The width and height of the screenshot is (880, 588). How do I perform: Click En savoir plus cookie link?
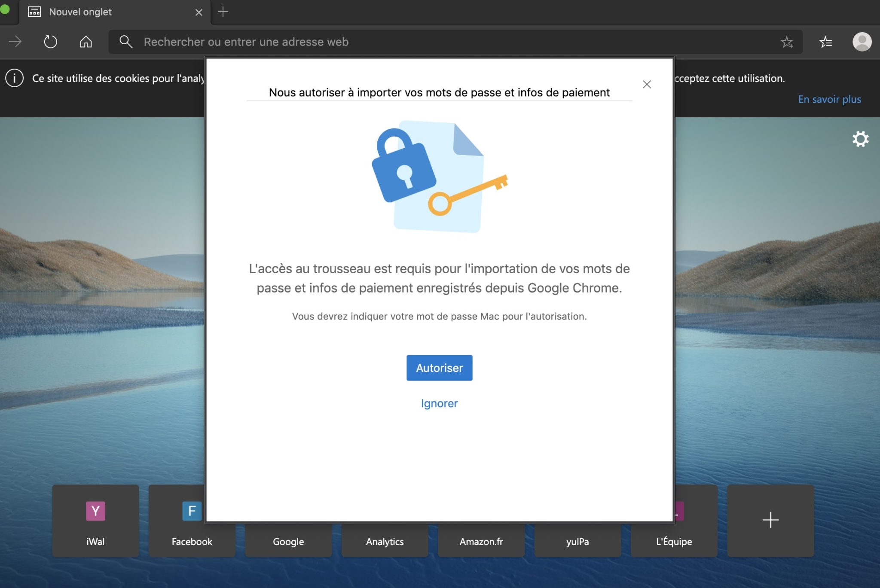(x=829, y=100)
